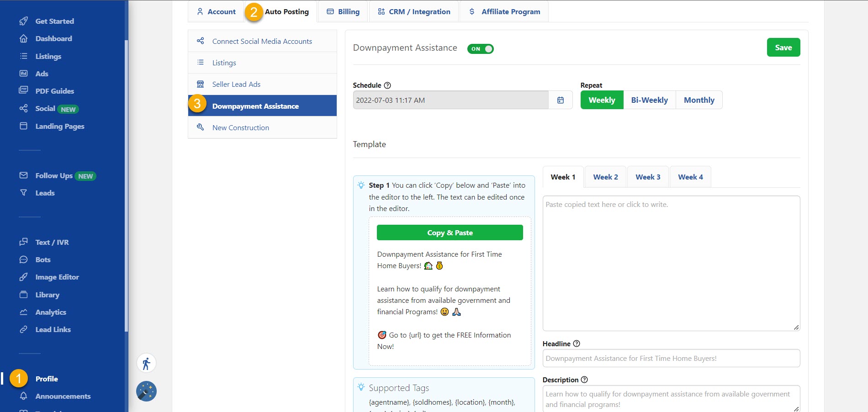Click the Copy & Paste button

[x=450, y=232]
